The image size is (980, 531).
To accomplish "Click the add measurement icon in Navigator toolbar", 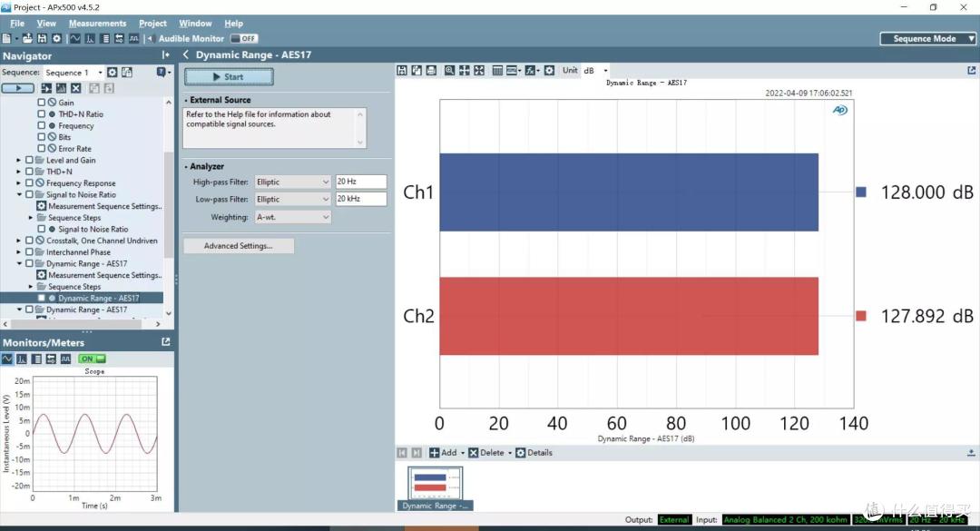I will tap(46, 88).
